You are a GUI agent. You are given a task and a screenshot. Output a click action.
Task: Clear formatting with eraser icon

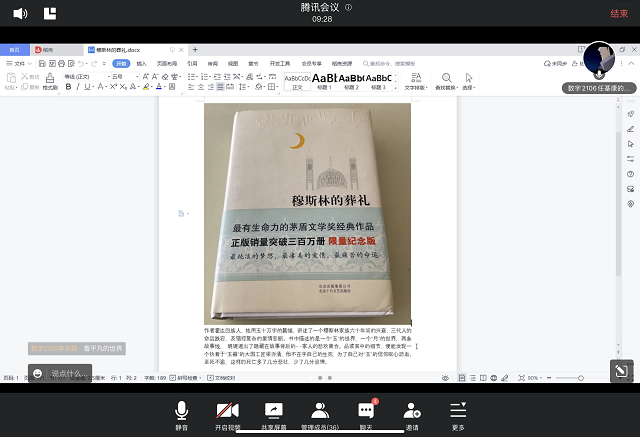pyautogui.click(x=165, y=76)
